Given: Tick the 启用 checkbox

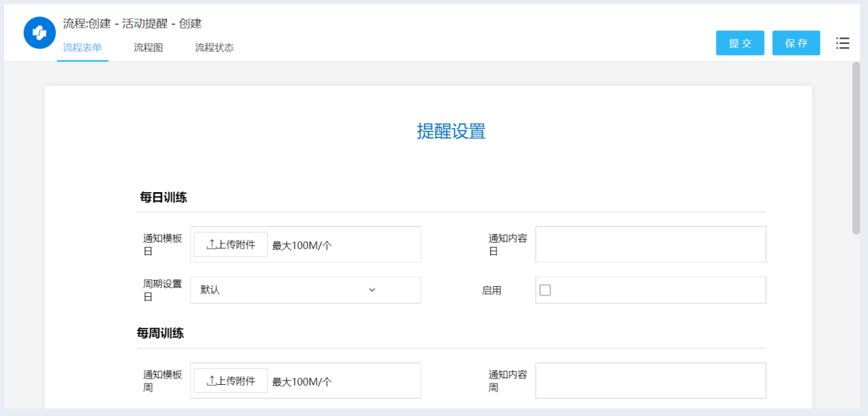Looking at the screenshot, I should pyautogui.click(x=545, y=290).
